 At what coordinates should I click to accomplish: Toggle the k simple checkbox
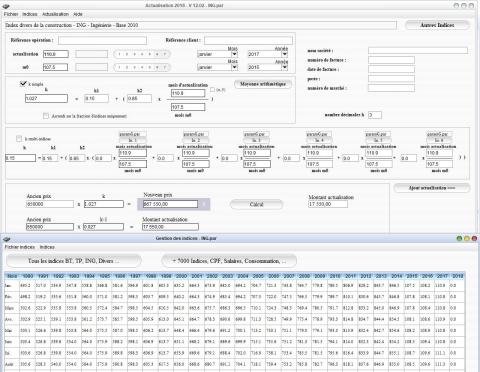pos(23,84)
